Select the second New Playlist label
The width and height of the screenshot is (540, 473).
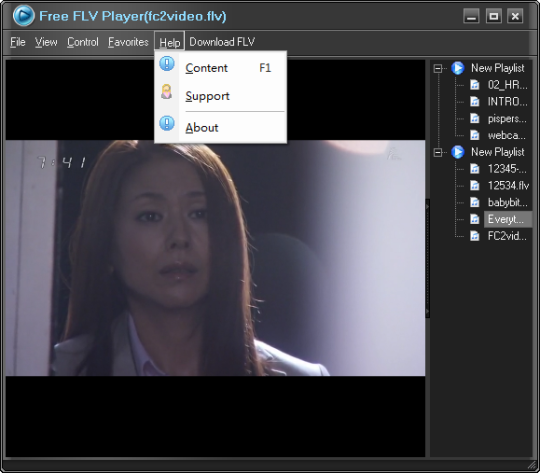point(498,152)
